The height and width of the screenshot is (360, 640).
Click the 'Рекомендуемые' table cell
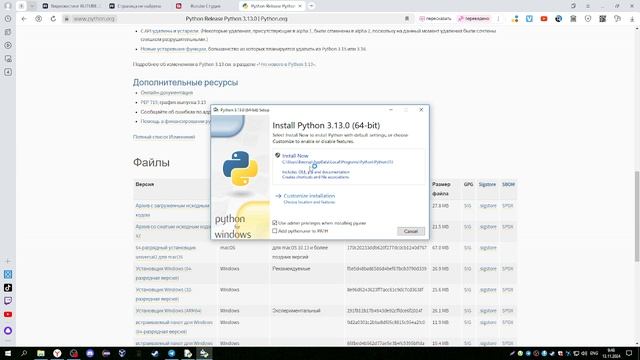[x=291, y=269]
